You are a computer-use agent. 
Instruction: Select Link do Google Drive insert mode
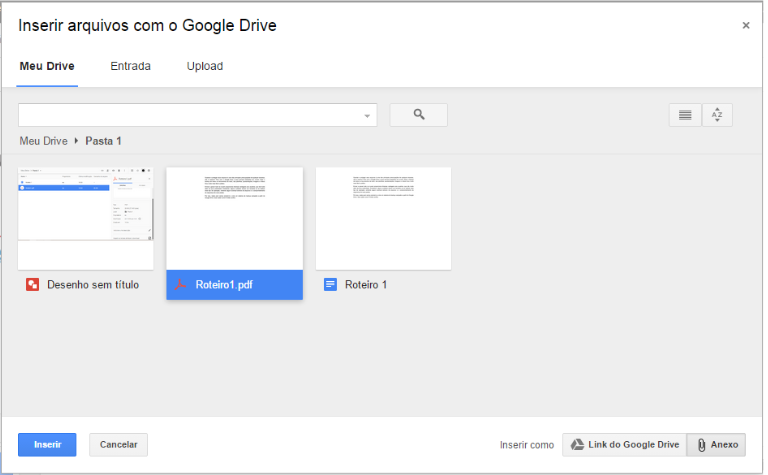[x=624, y=445]
